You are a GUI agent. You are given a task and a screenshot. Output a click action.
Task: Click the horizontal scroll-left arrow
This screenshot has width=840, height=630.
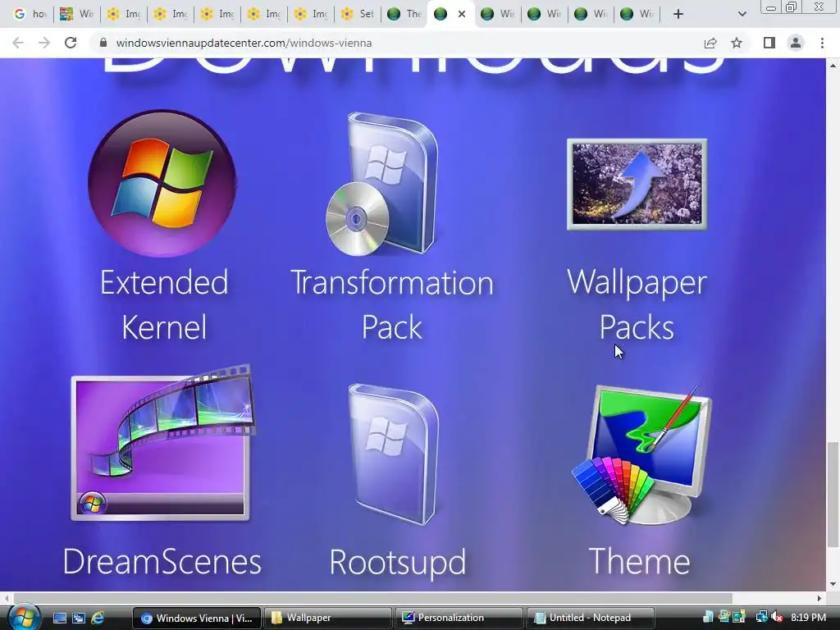pyautogui.click(x=7, y=598)
